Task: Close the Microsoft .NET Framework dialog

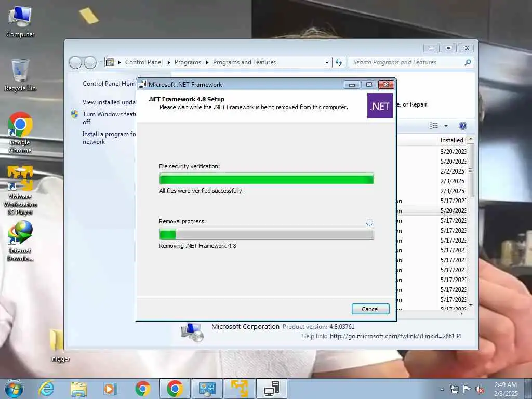Action: [x=386, y=85]
